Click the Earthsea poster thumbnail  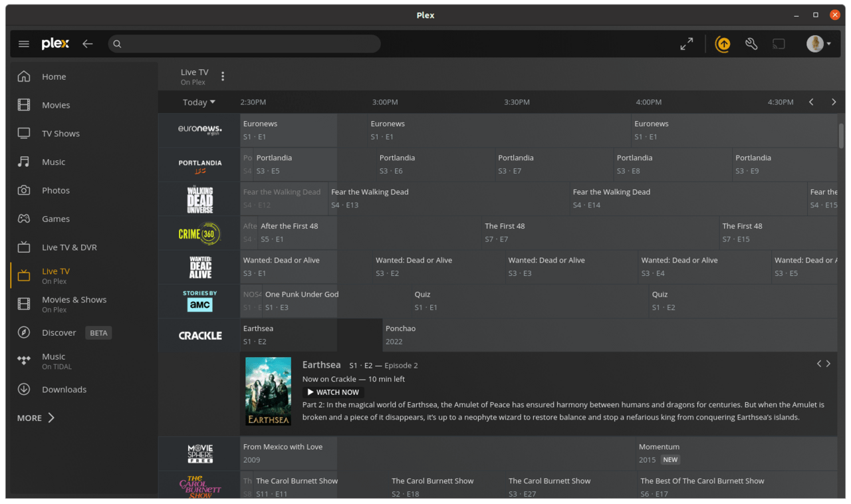pos(268,392)
